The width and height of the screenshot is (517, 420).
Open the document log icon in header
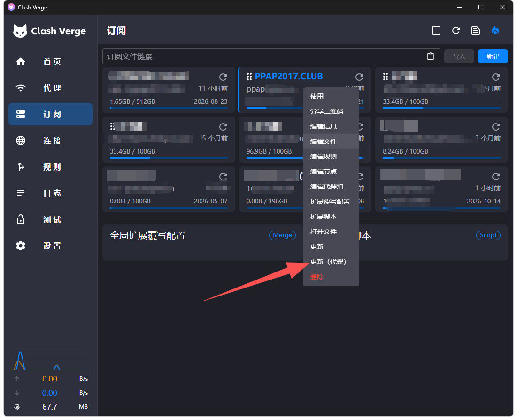point(476,31)
